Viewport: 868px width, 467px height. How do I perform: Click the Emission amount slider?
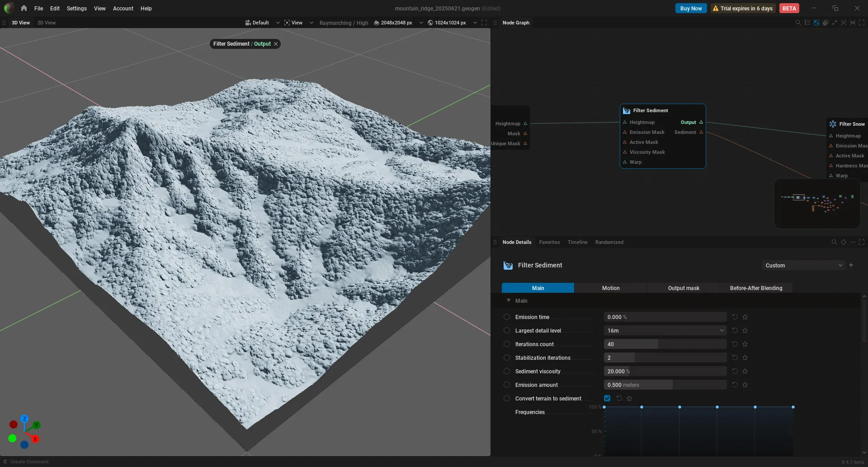[665, 385]
